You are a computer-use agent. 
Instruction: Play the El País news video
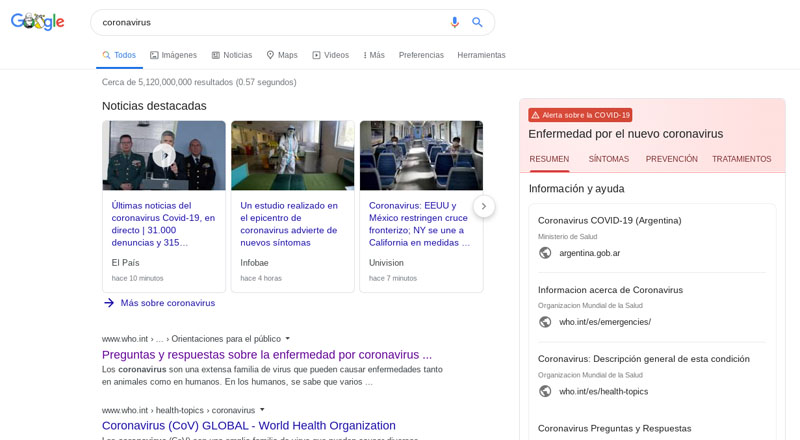coord(164,155)
